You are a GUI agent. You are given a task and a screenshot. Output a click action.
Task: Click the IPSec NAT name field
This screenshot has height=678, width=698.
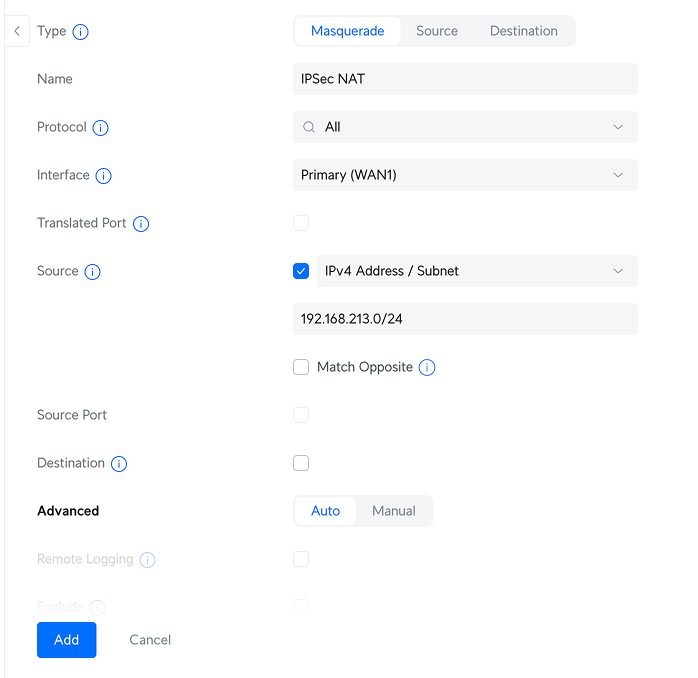pos(465,79)
